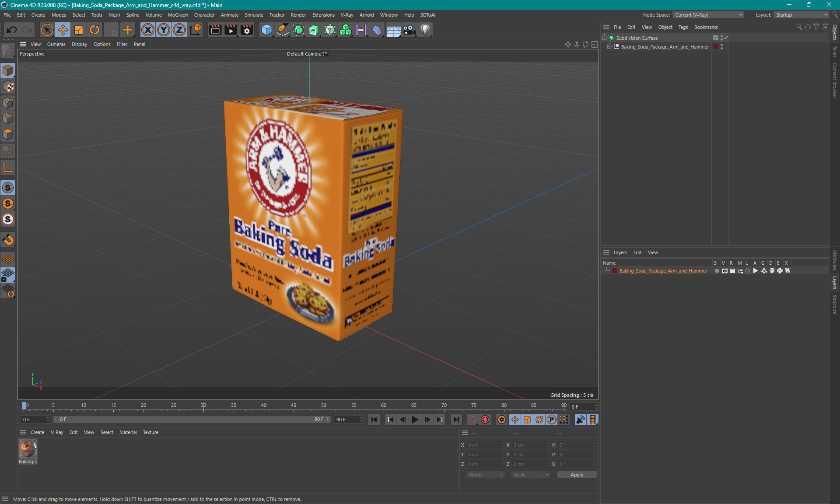Go to end of animation
Screen dimensions: 840x504
coord(456,420)
